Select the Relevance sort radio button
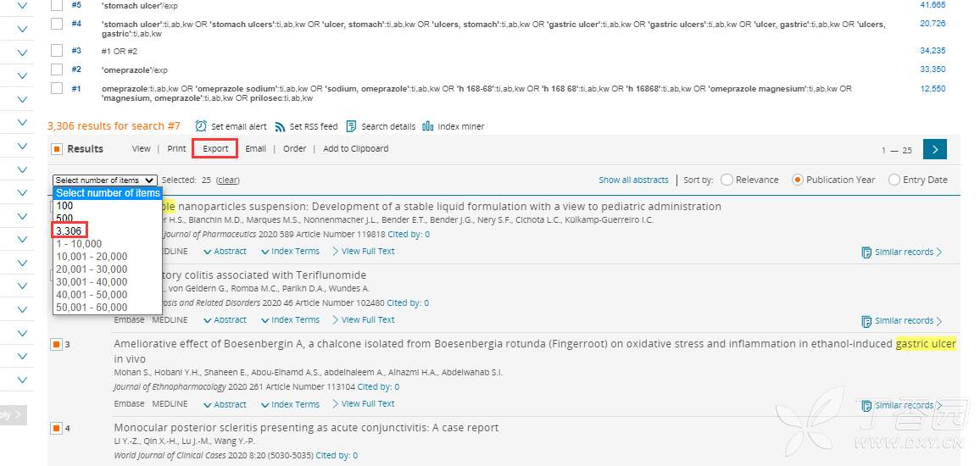Screen dimensions: 980x466 coord(727,180)
